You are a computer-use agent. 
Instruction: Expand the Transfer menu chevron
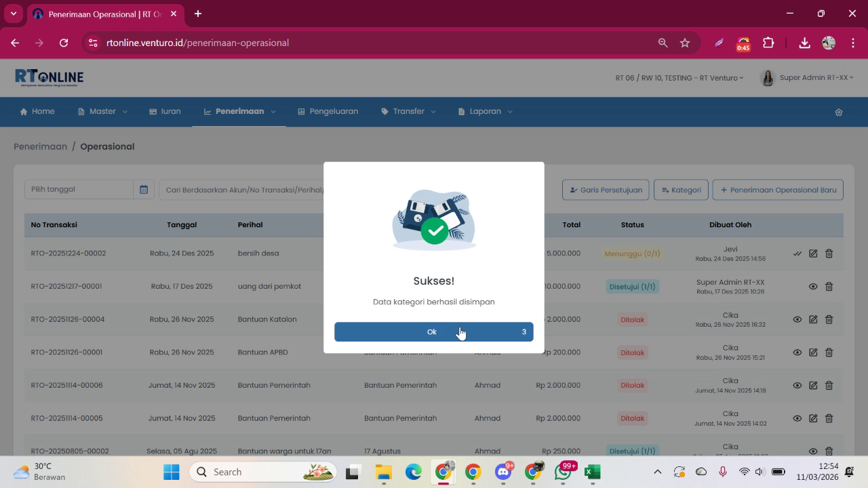[x=433, y=112]
